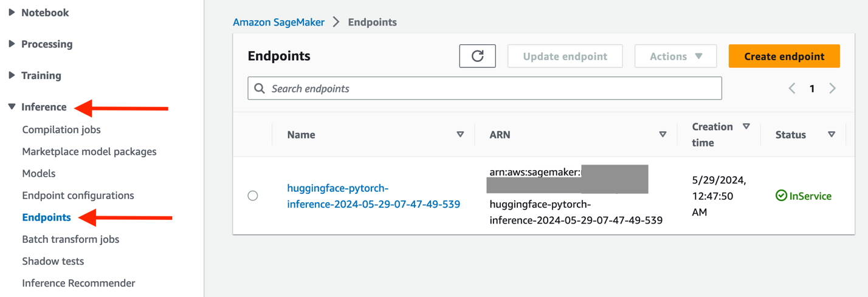Sort by Name column arrow
The image size is (868, 297).
point(460,134)
